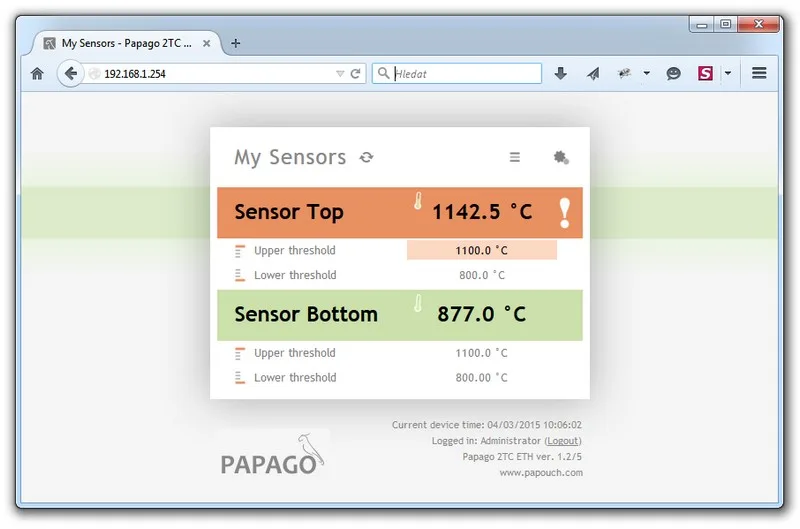Screen dimensions: 800x529
Task: Click the Sensor Bottom green temperature bar
Action: [x=400, y=315]
